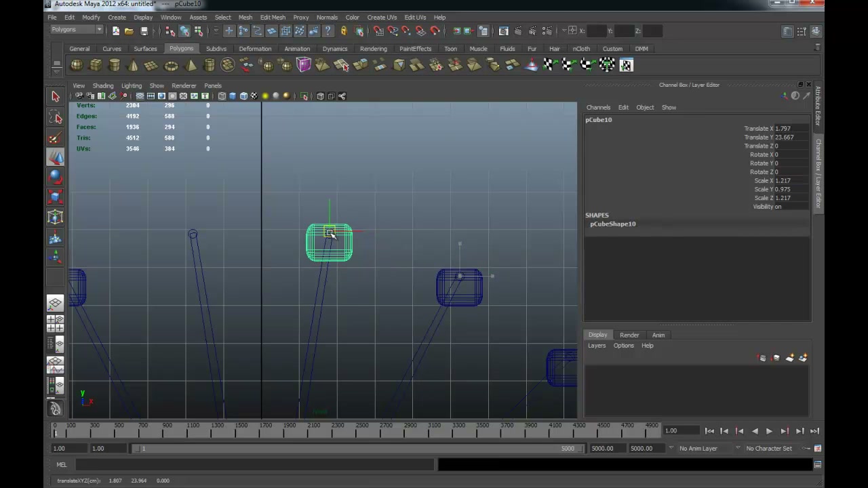Switch to the Rendering shelf tab

coord(374,49)
